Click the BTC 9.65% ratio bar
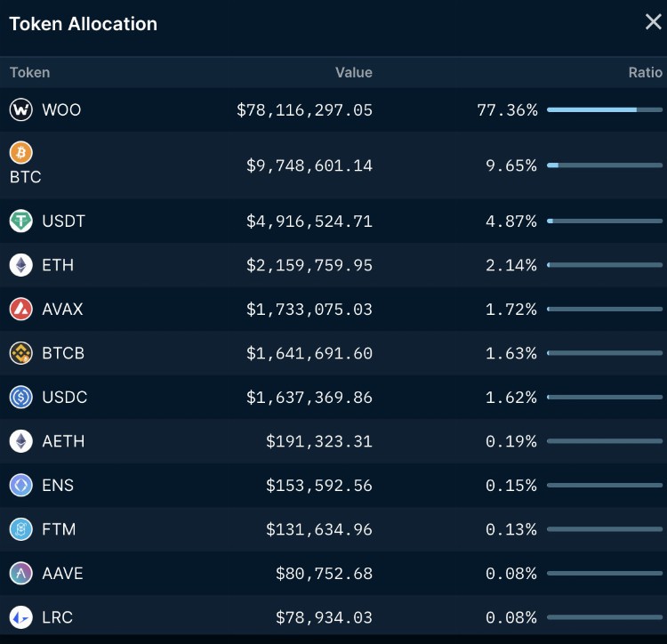 point(605,165)
